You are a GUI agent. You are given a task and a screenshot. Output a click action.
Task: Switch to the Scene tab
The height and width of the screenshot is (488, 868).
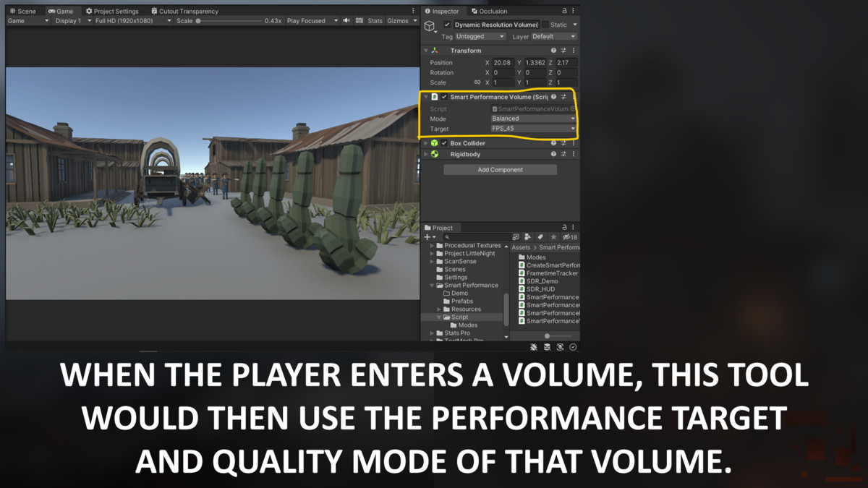(x=22, y=12)
